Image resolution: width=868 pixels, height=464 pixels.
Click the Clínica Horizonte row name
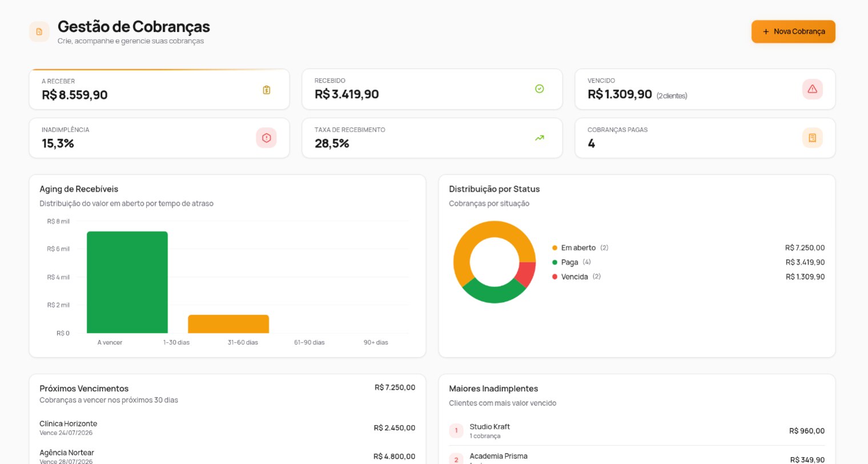69,423
